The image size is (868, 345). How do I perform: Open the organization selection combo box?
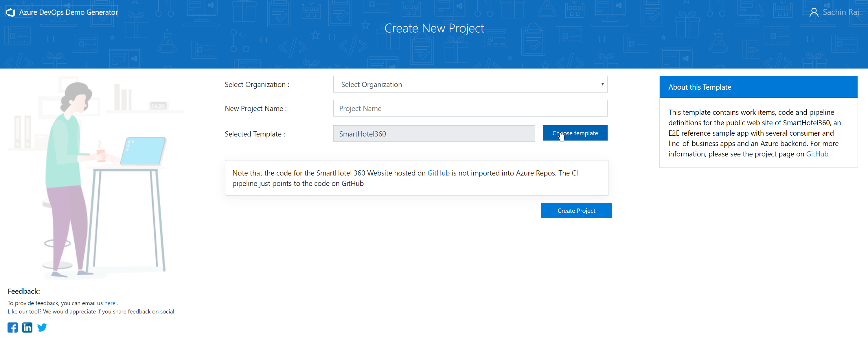(x=469, y=84)
